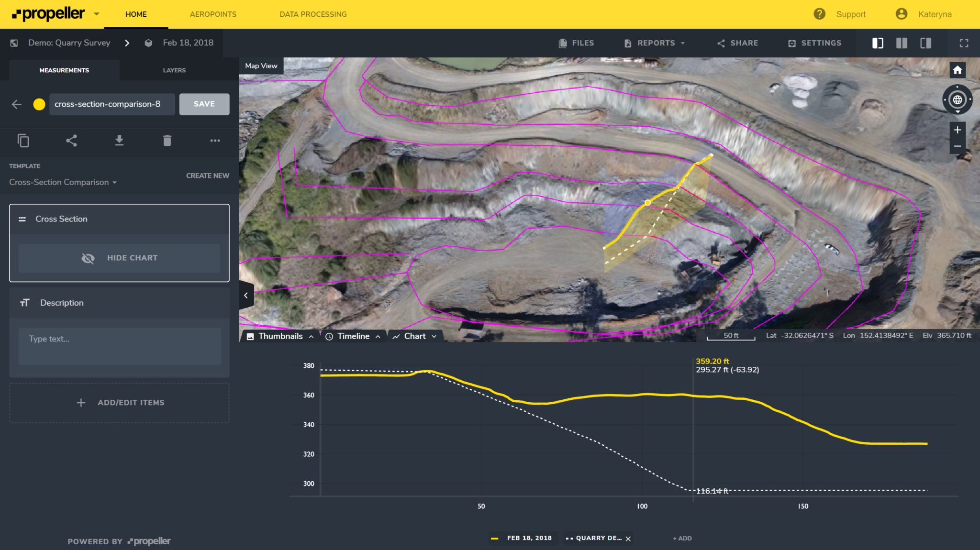Enter fullscreen using the fullscreen icon
The width and height of the screenshot is (980, 550).
click(x=964, y=43)
